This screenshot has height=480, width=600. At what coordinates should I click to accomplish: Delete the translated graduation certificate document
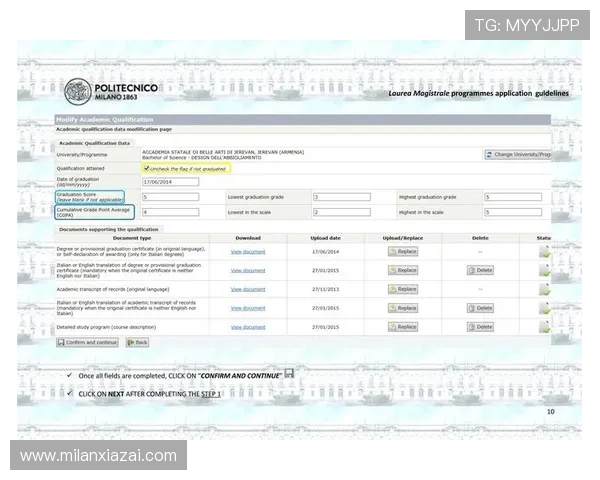480,270
